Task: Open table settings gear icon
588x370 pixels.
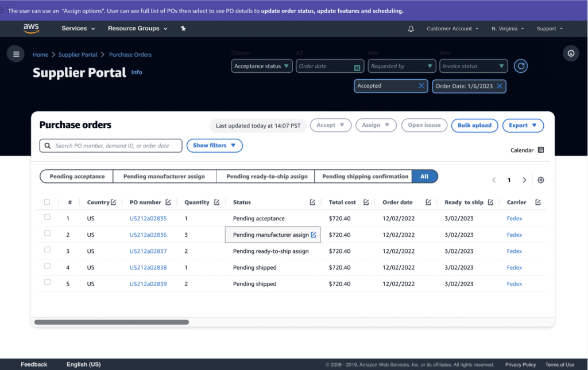Action: coord(540,180)
